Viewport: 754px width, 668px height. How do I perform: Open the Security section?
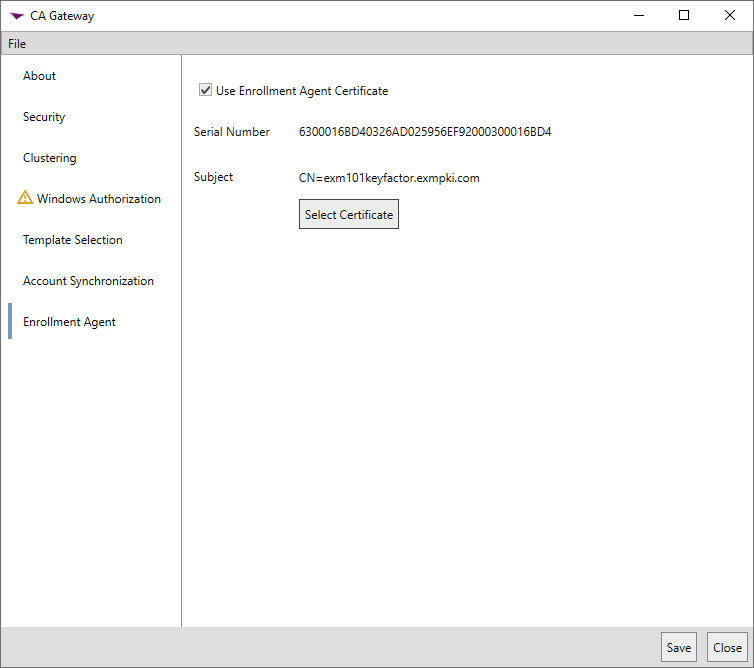click(44, 117)
